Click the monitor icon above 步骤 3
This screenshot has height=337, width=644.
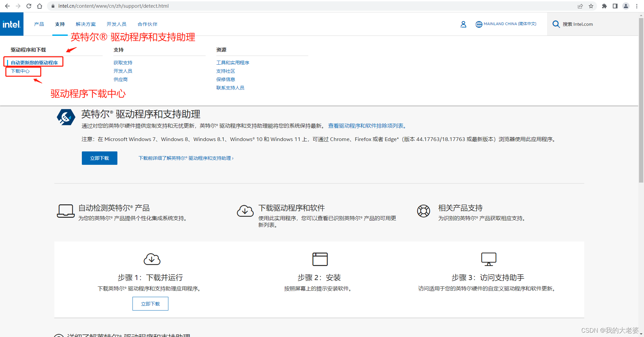489,259
